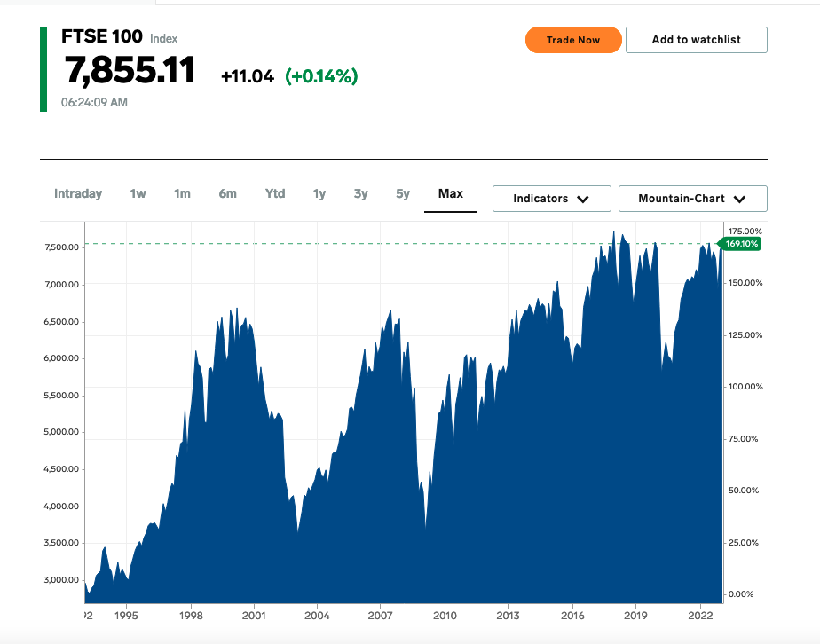Click the Index label beside FTSE 100
Viewport: 820px width, 644px height.
coord(163,39)
